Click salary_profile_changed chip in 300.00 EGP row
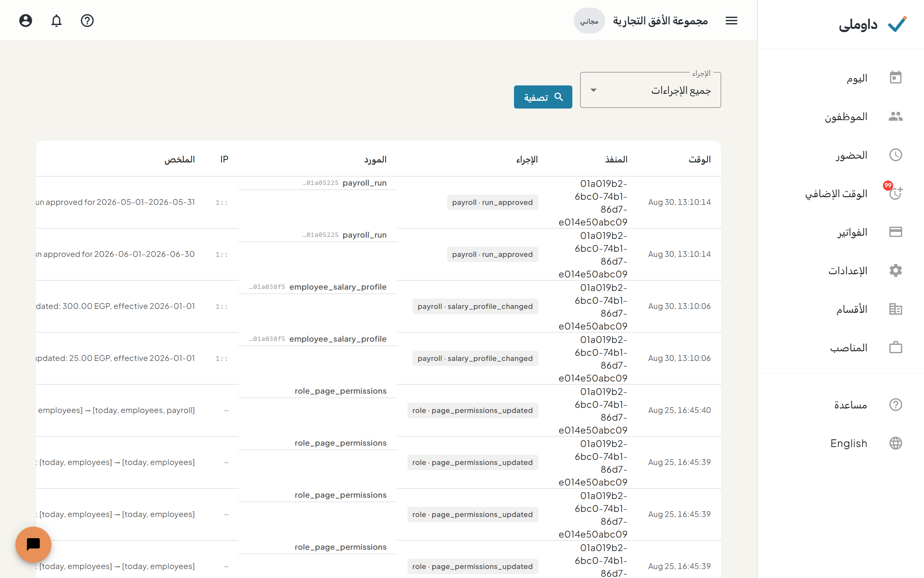The height and width of the screenshot is (578, 924). point(475,306)
